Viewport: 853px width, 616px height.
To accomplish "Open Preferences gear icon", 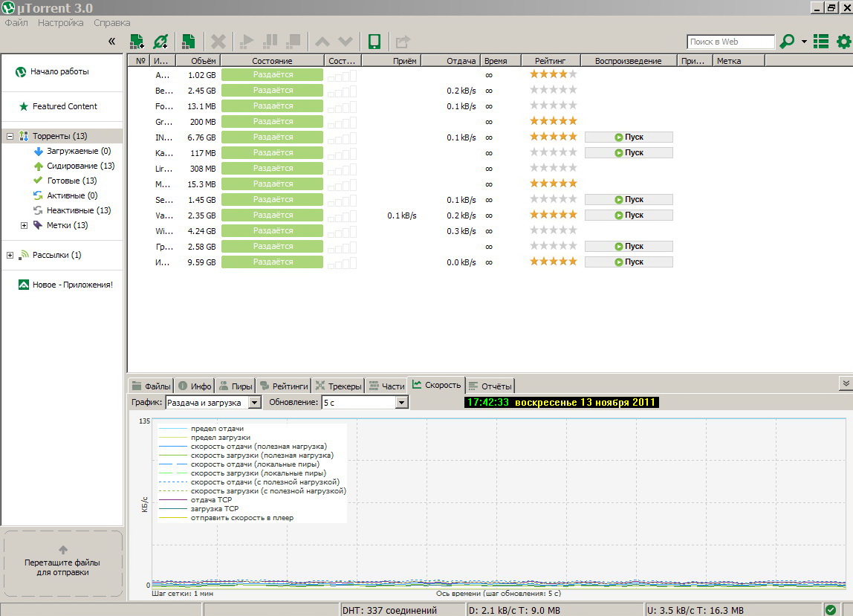I will pyautogui.click(x=844, y=42).
